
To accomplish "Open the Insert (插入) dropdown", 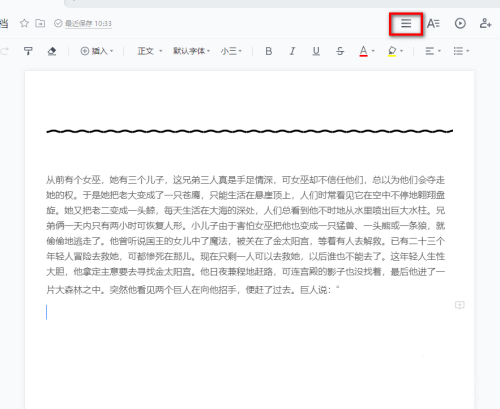I will point(97,51).
